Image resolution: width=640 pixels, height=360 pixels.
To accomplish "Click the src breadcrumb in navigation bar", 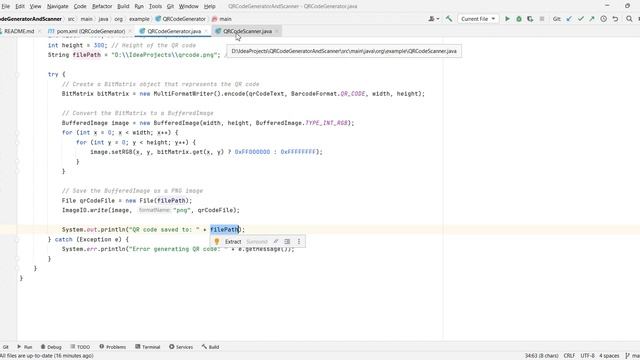I will 71,19.
